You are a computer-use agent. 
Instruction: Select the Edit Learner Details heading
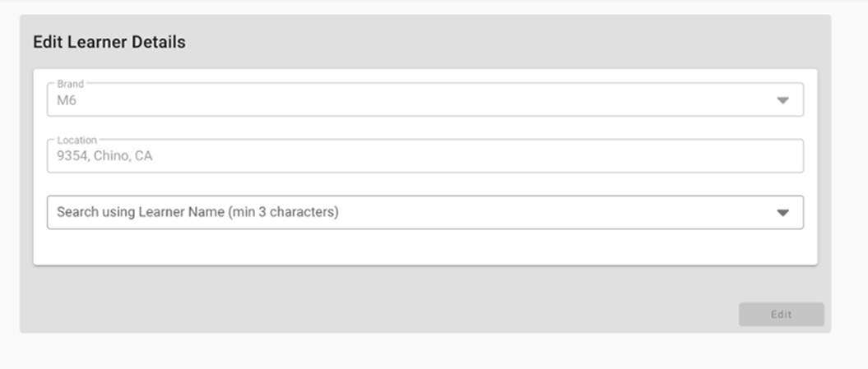[109, 42]
